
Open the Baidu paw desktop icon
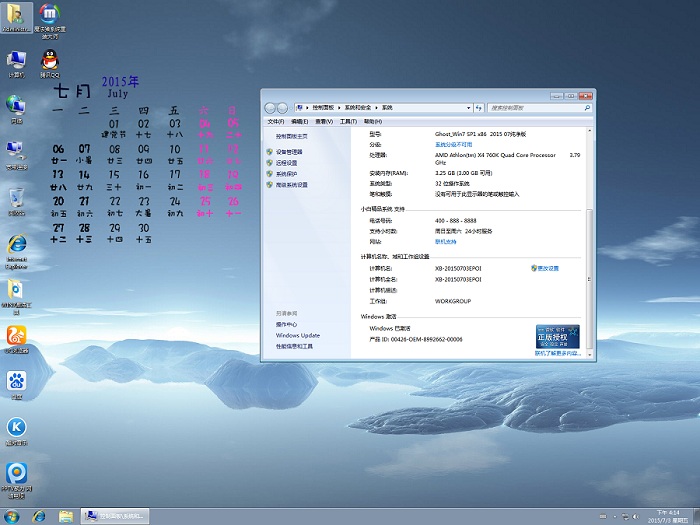click(x=16, y=382)
